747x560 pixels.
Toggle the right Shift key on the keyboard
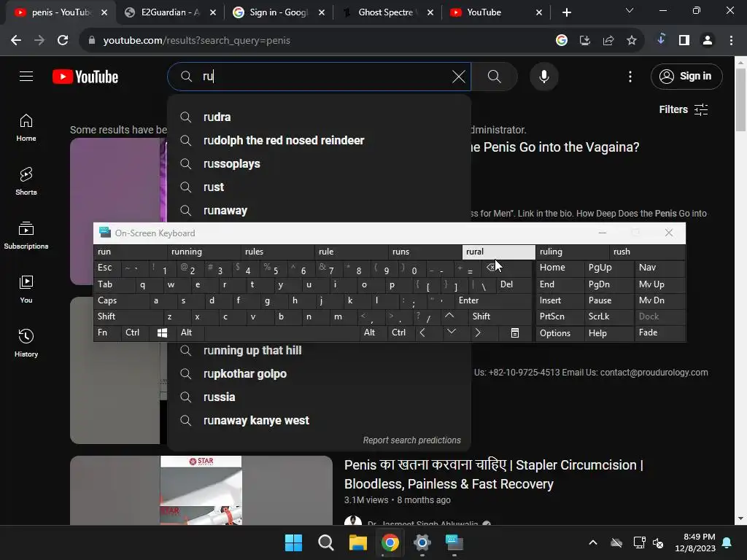click(x=499, y=316)
